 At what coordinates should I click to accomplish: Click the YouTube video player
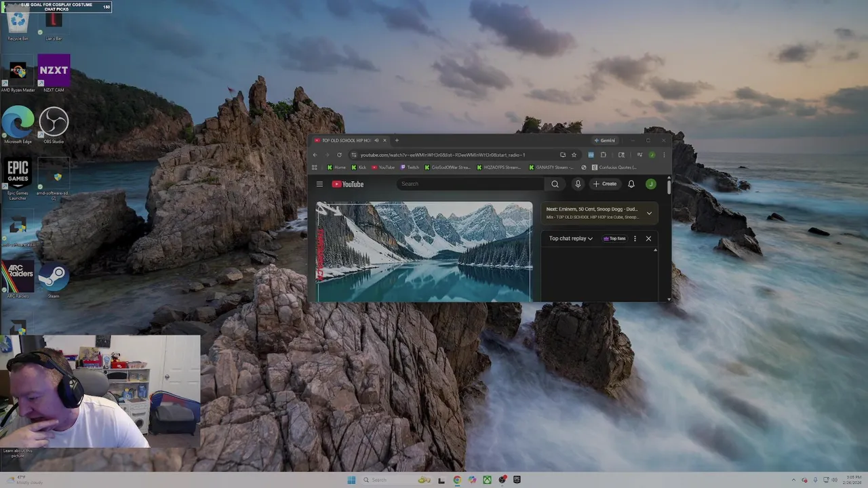pyautogui.click(x=425, y=251)
